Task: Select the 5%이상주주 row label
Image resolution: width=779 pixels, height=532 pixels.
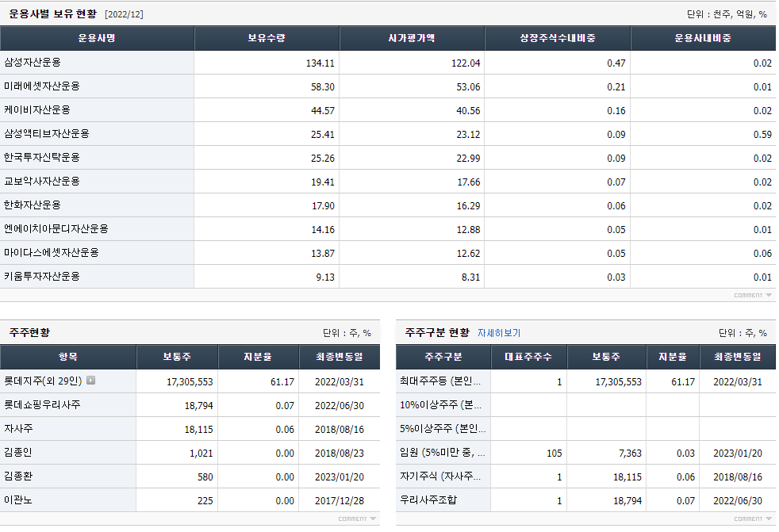Action: (443, 429)
